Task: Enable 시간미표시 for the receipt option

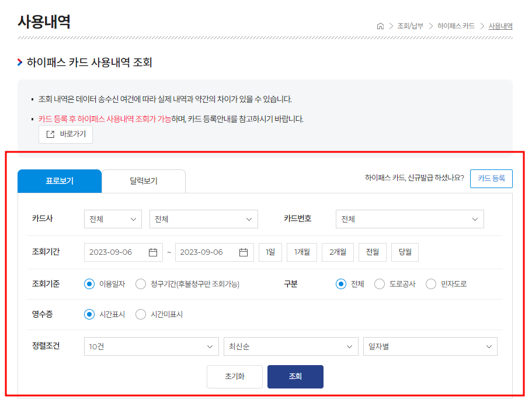Action: 140,314
